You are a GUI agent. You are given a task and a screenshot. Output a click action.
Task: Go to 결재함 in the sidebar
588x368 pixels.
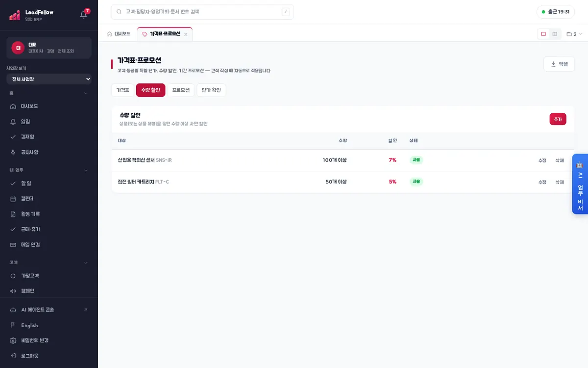(49, 137)
